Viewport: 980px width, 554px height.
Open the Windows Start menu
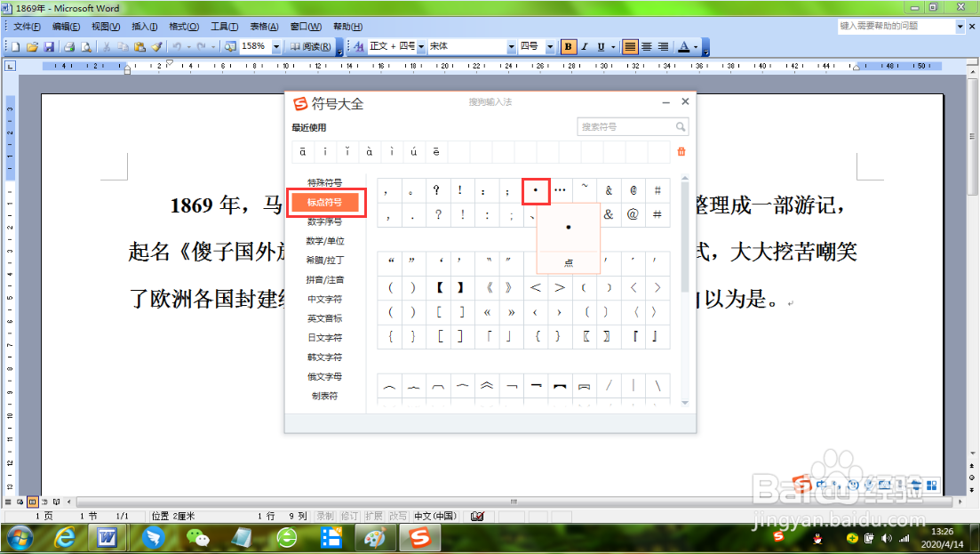click(x=20, y=538)
